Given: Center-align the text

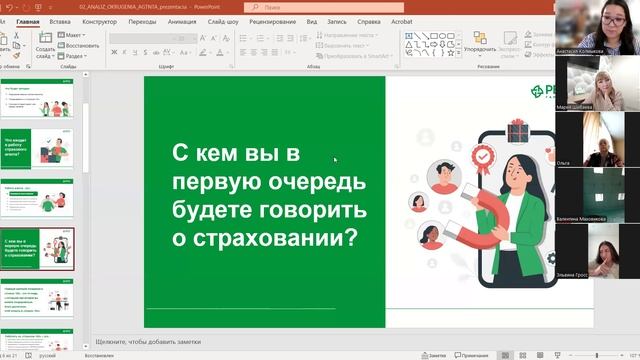Looking at the screenshot, I should pyautogui.click(x=254, y=53).
